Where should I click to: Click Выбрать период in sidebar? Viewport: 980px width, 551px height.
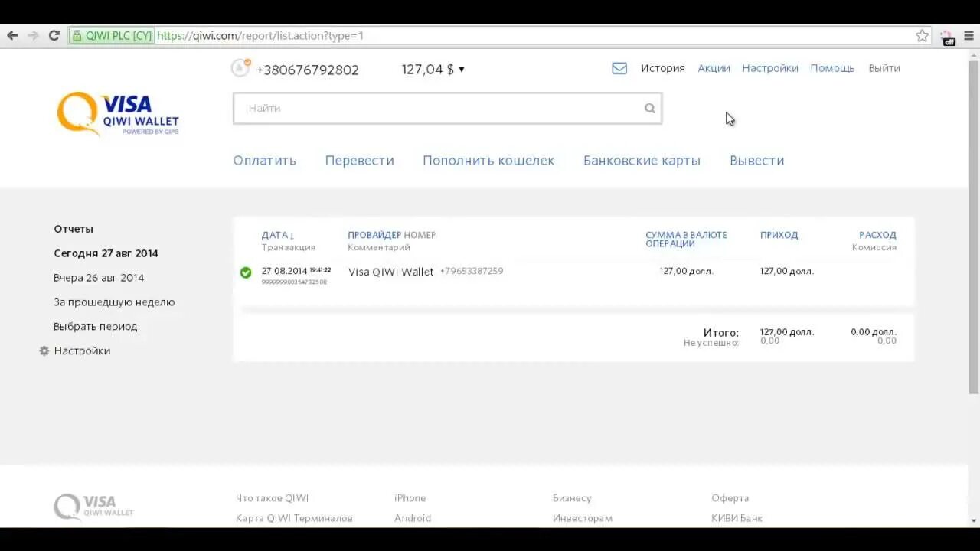96,327
